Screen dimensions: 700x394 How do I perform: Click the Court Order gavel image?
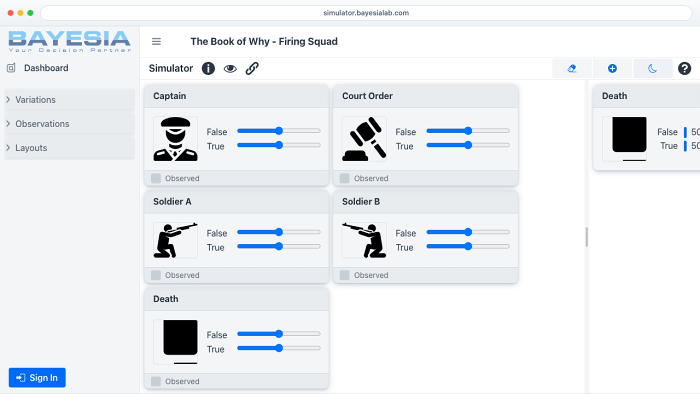tap(364, 139)
